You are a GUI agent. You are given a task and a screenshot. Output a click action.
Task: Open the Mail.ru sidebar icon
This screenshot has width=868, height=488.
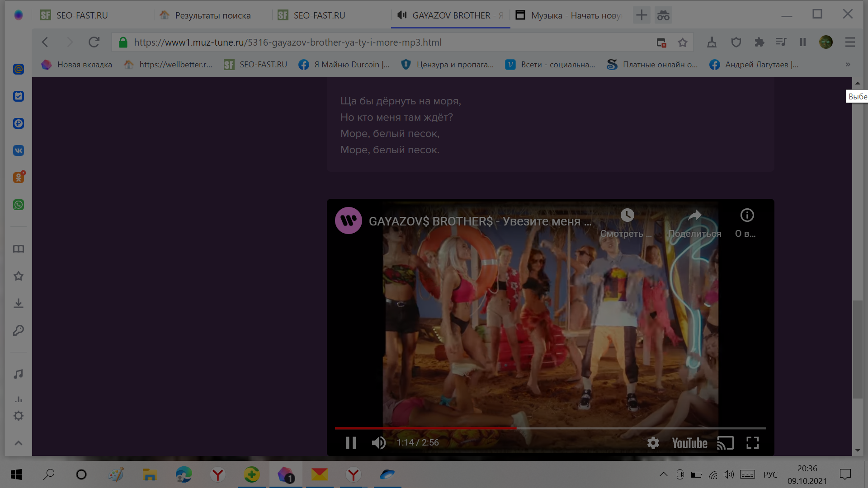click(19, 69)
